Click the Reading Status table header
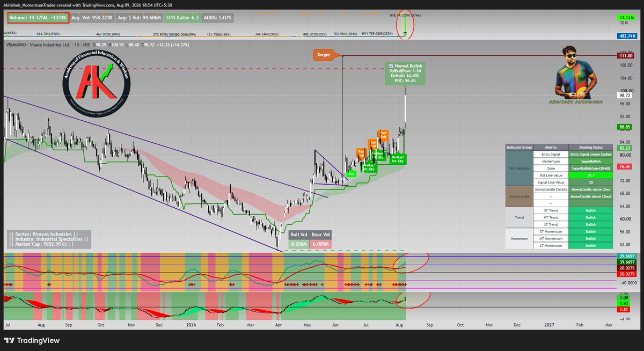Screen dimensions: 644x351 (591, 147)
